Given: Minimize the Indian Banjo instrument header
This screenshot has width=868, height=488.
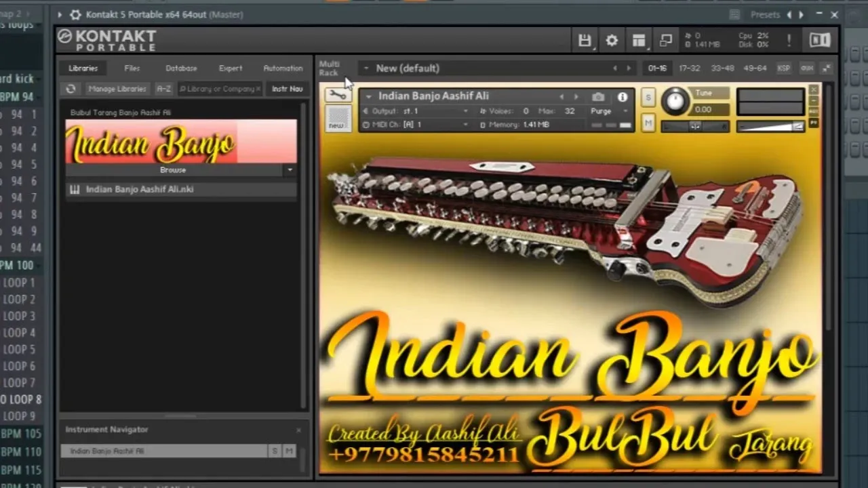Looking at the screenshot, I should (814, 101).
